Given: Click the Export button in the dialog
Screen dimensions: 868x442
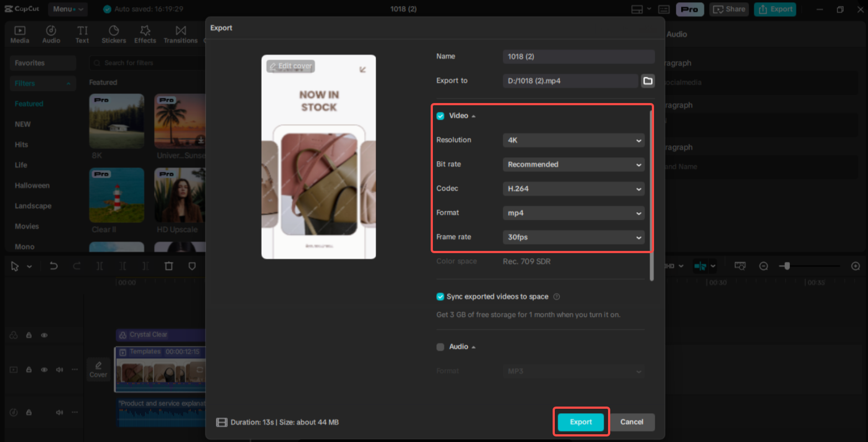Looking at the screenshot, I should [x=580, y=422].
